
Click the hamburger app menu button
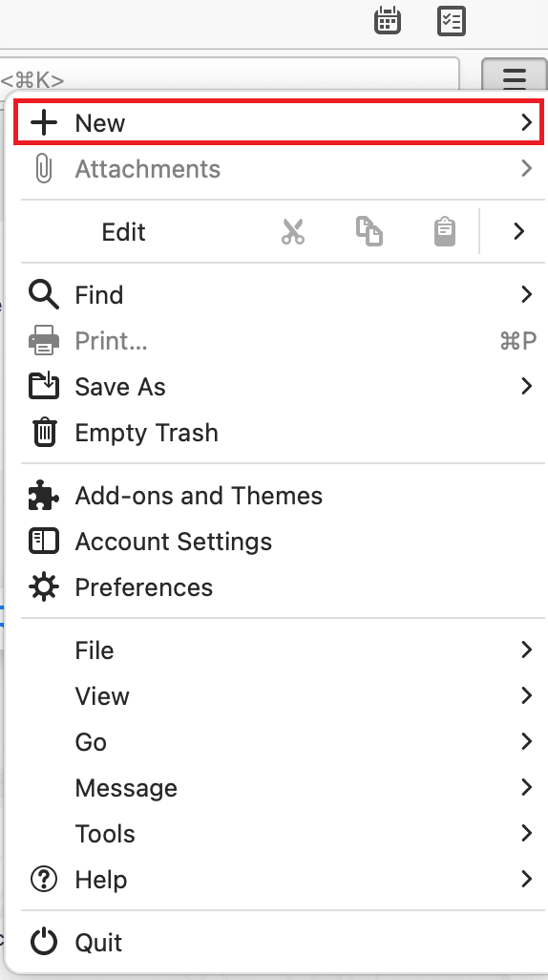[x=515, y=76]
